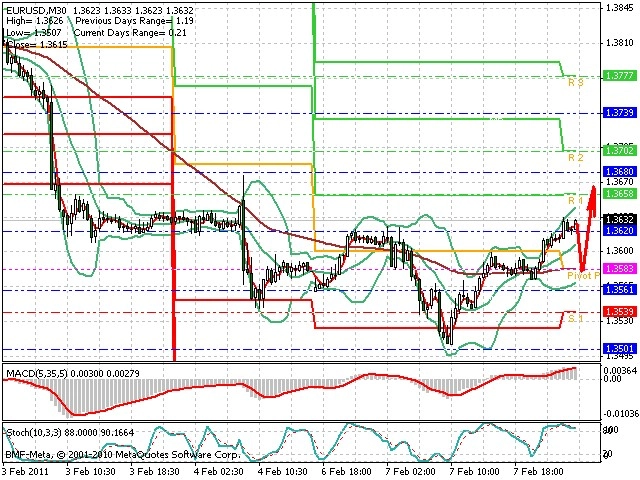The image size is (640, 480).
Task: Select the Pivot P label text
Action: (x=583, y=276)
